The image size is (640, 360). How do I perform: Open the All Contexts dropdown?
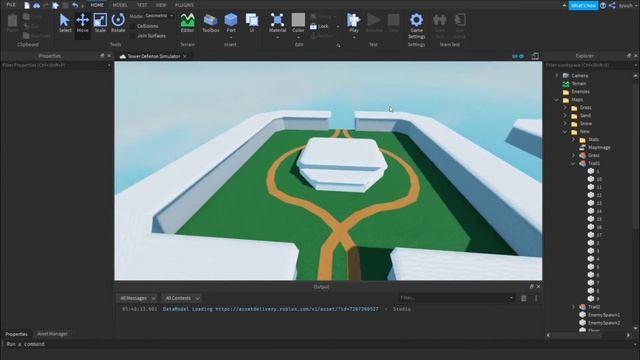(182, 298)
